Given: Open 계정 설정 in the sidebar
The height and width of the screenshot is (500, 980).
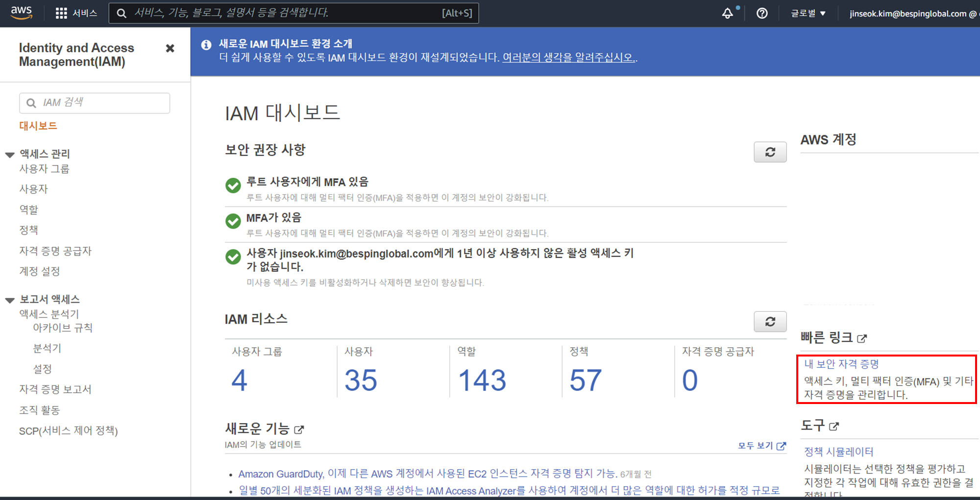Looking at the screenshot, I should point(39,271).
